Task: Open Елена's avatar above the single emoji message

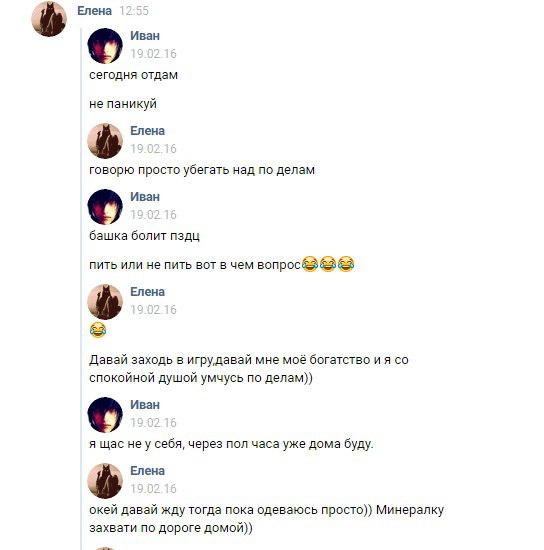Action: point(105,302)
